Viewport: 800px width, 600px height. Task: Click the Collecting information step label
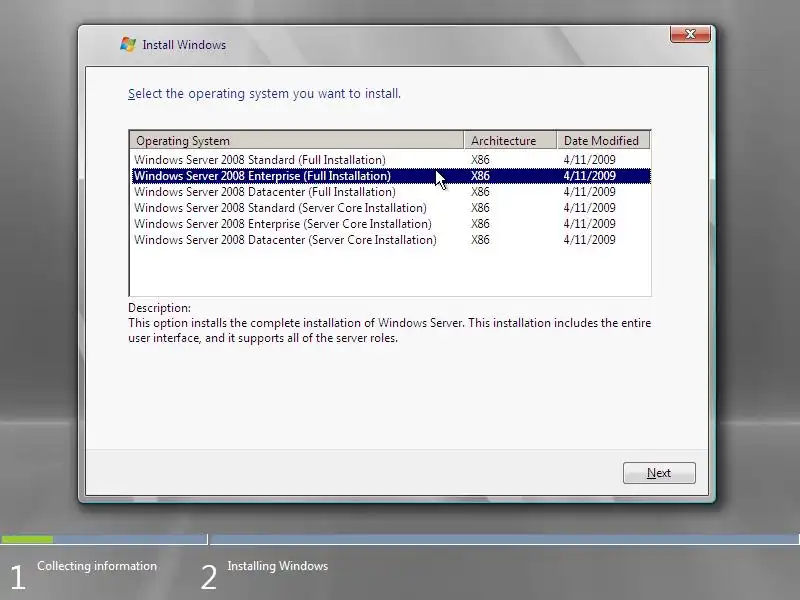pyautogui.click(x=97, y=566)
